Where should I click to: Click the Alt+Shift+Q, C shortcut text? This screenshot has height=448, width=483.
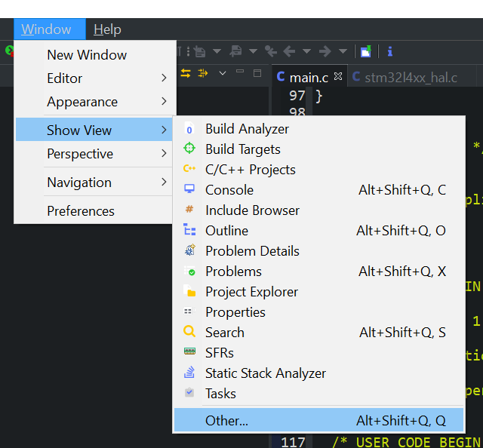pos(402,190)
